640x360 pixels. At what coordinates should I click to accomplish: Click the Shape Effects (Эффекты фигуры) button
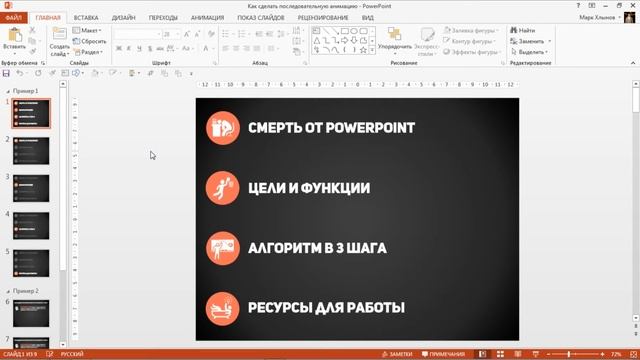472,52
